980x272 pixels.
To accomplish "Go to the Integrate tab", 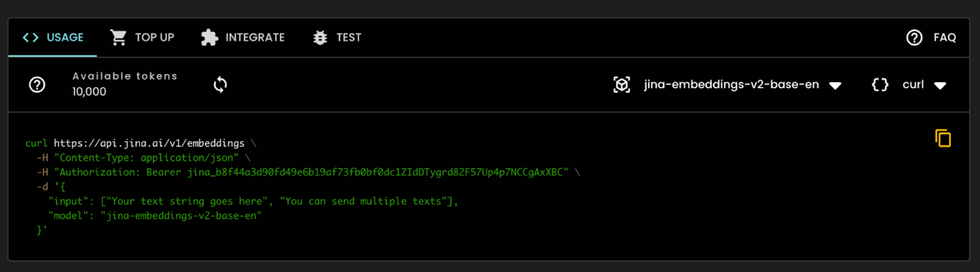I will [254, 37].
